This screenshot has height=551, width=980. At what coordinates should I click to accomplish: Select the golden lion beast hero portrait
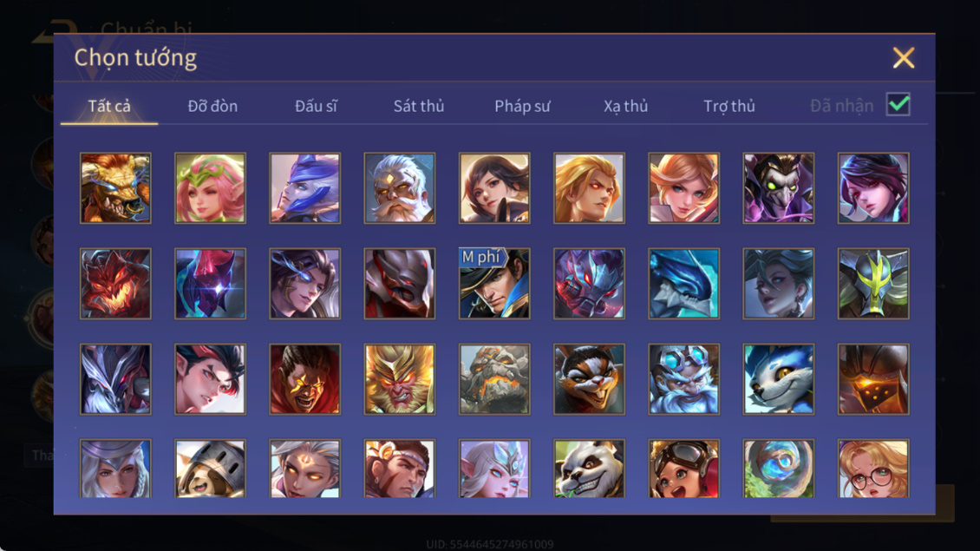click(115, 188)
